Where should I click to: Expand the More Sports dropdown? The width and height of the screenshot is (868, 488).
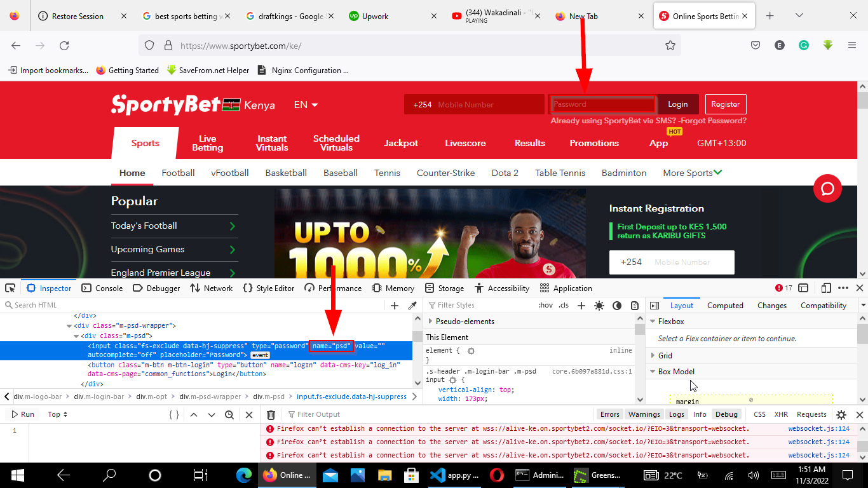coord(693,173)
